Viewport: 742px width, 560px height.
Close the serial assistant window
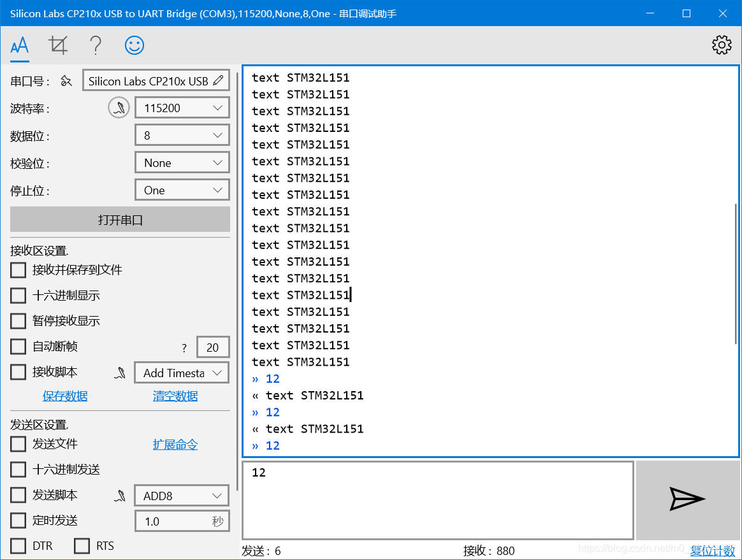point(723,13)
